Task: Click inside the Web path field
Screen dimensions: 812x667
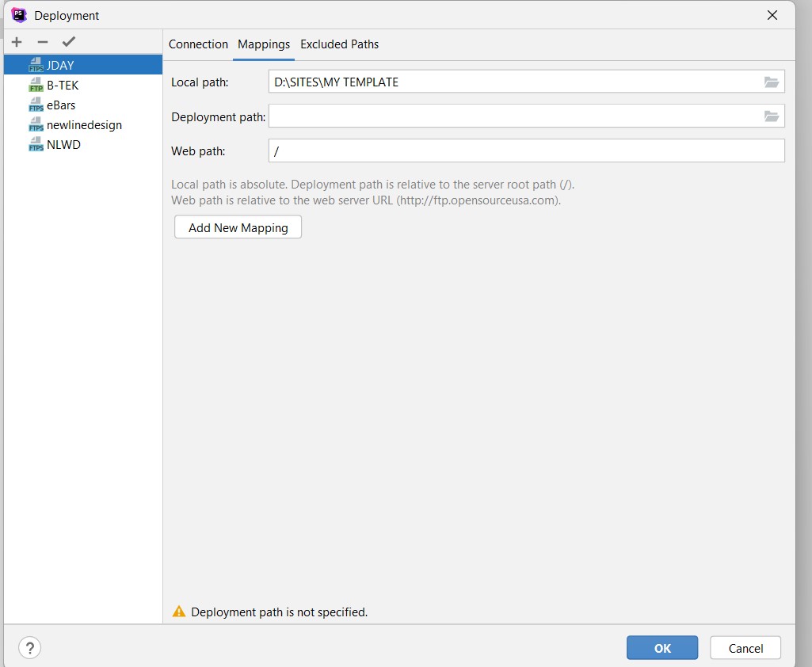Action: pos(475,151)
